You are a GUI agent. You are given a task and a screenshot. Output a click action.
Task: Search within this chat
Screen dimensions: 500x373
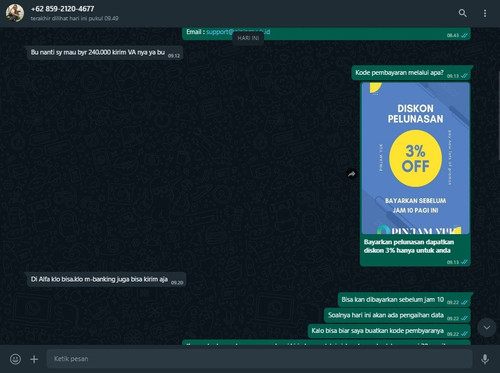coord(462,13)
